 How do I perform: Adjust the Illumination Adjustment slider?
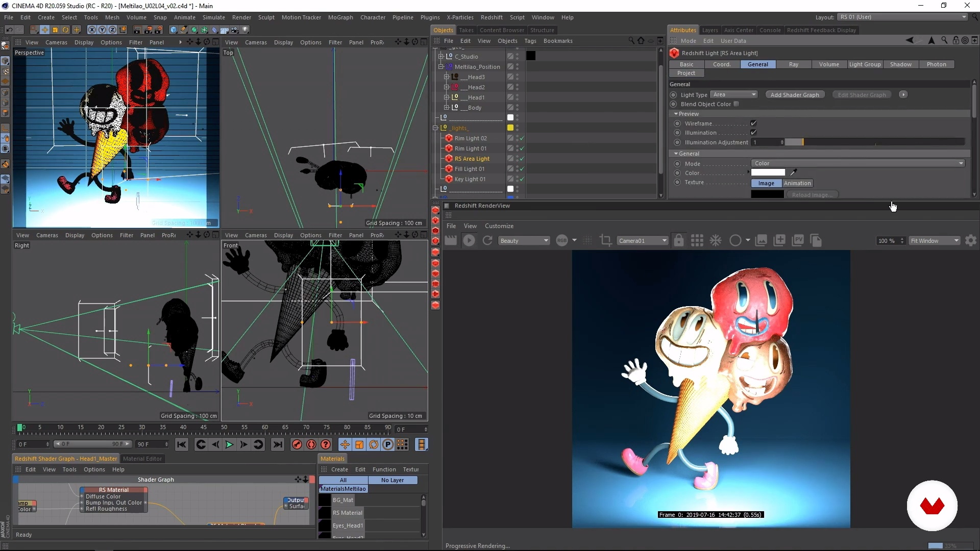click(x=875, y=142)
